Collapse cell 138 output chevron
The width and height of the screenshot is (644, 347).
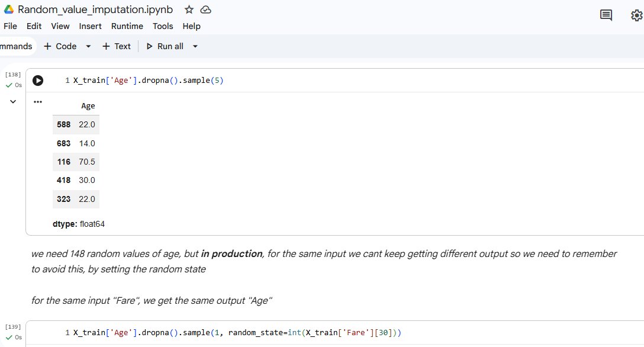(x=13, y=101)
